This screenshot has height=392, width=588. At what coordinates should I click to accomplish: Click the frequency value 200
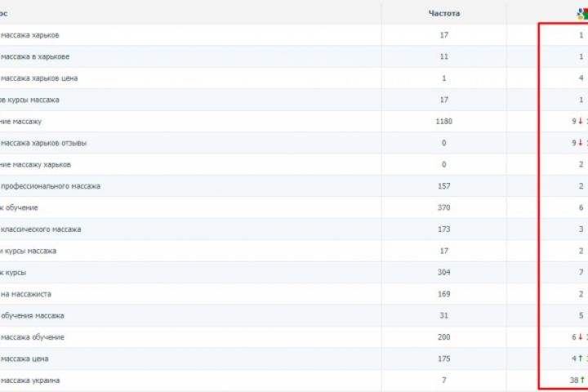[x=444, y=336]
